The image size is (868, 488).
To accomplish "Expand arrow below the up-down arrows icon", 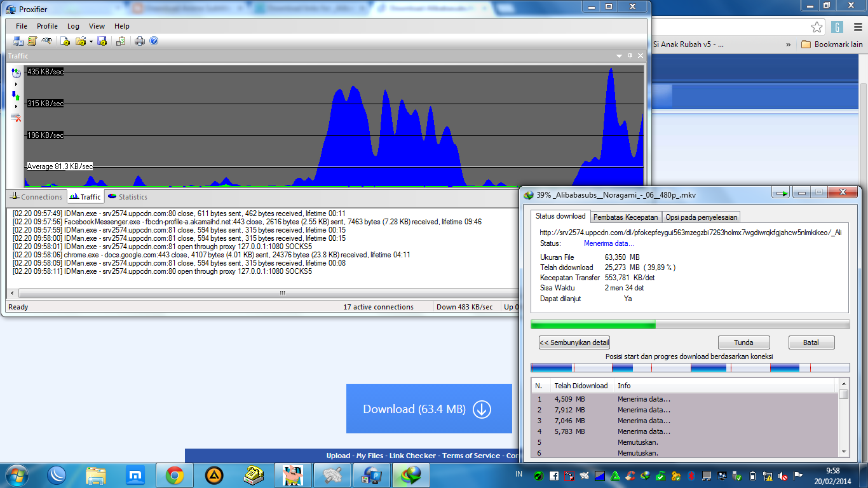I will [16, 106].
